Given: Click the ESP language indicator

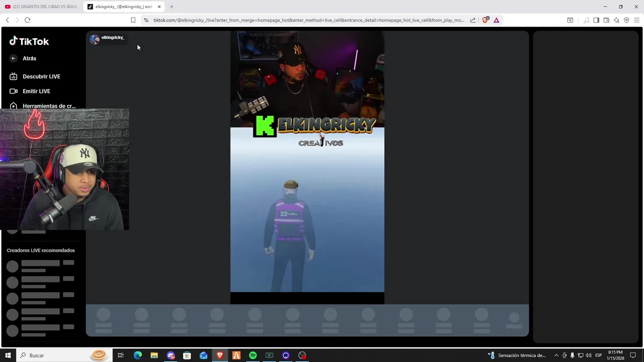Looking at the screenshot, I should [598, 355].
